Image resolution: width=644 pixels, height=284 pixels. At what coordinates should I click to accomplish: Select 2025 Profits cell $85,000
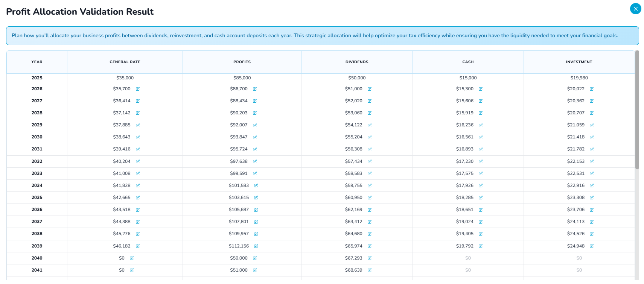242,78
